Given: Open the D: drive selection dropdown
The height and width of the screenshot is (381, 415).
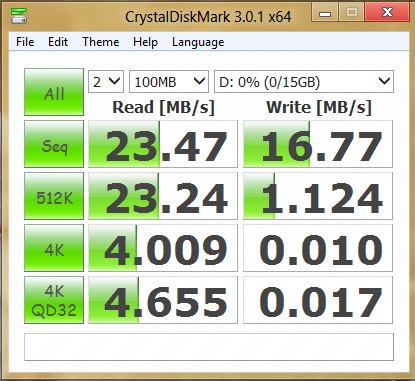Looking at the screenshot, I should pyautogui.click(x=304, y=81).
